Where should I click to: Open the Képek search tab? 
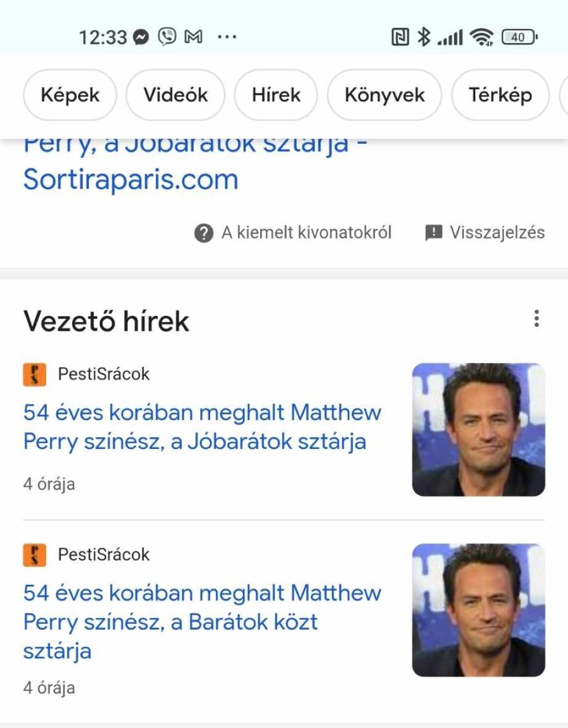(70, 95)
